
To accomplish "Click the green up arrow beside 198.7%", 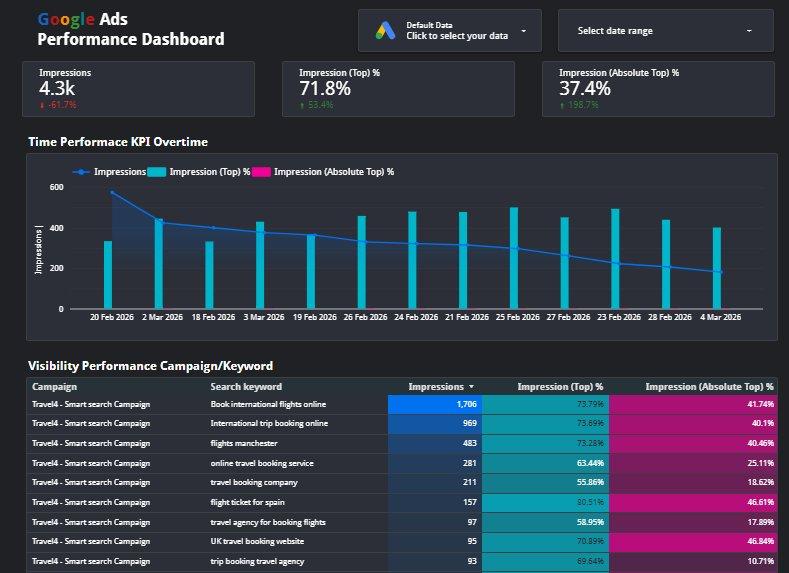I will pyautogui.click(x=562, y=105).
